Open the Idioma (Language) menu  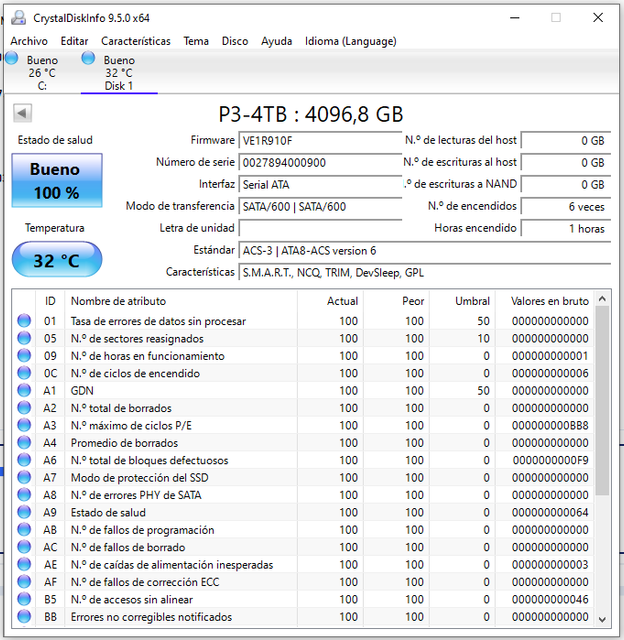pos(351,41)
